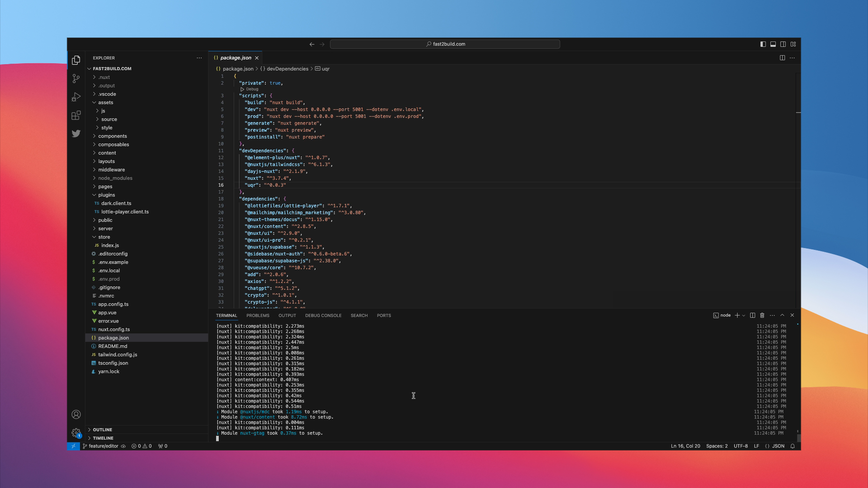Collapse the assets folder
The width and height of the screenshot is (868, 488).
tap(146, 103)
